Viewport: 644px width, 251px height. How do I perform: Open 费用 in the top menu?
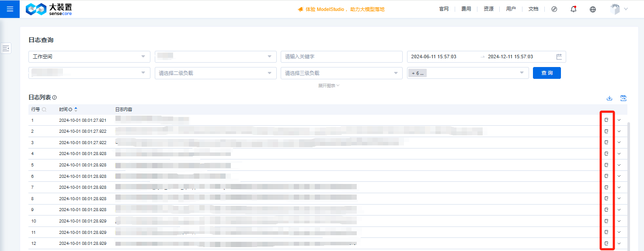click(x=466, y=9)
